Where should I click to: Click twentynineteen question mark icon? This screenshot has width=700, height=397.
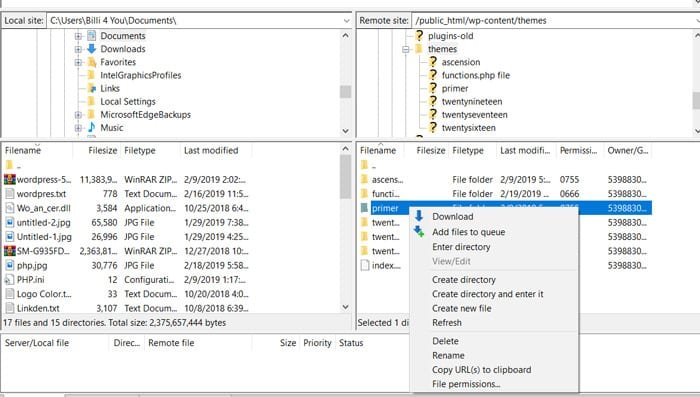(x=433, y=101)
